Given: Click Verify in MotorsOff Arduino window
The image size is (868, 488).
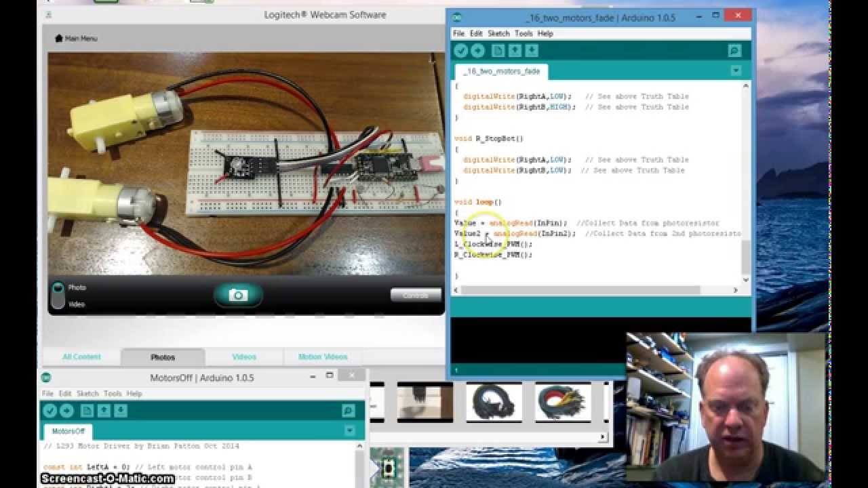Looking at the screenshot, I should pyautogui.click(x=50, y=410).
